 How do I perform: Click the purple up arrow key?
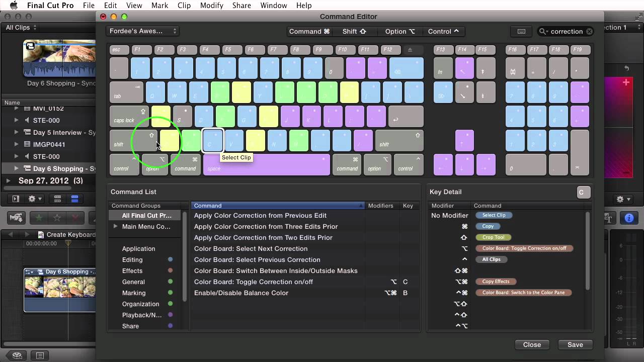pos(464,140)
